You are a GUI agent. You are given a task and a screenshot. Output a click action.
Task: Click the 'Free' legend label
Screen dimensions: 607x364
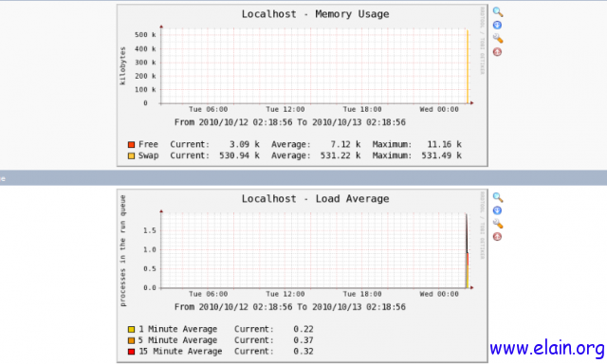pyautogui.click(x=148, y=144)
